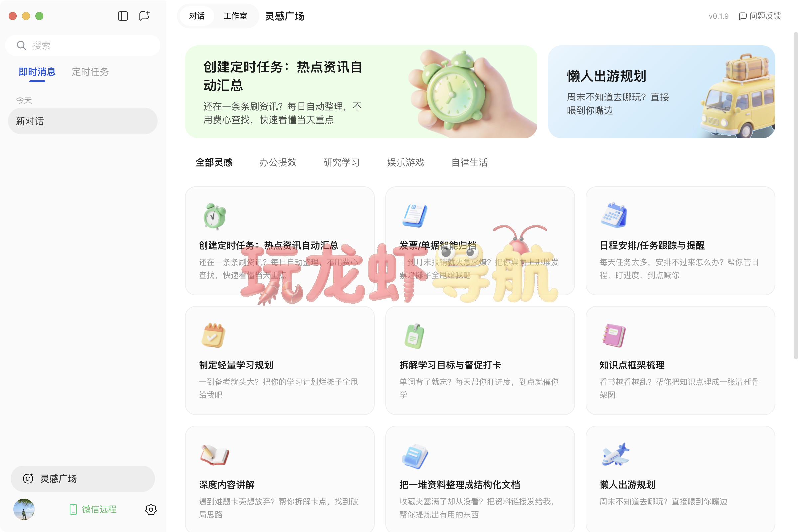The height and width of the screenshot is (532, 798).
Task: Focus the 搜索 search field
Action: [83, 45]
